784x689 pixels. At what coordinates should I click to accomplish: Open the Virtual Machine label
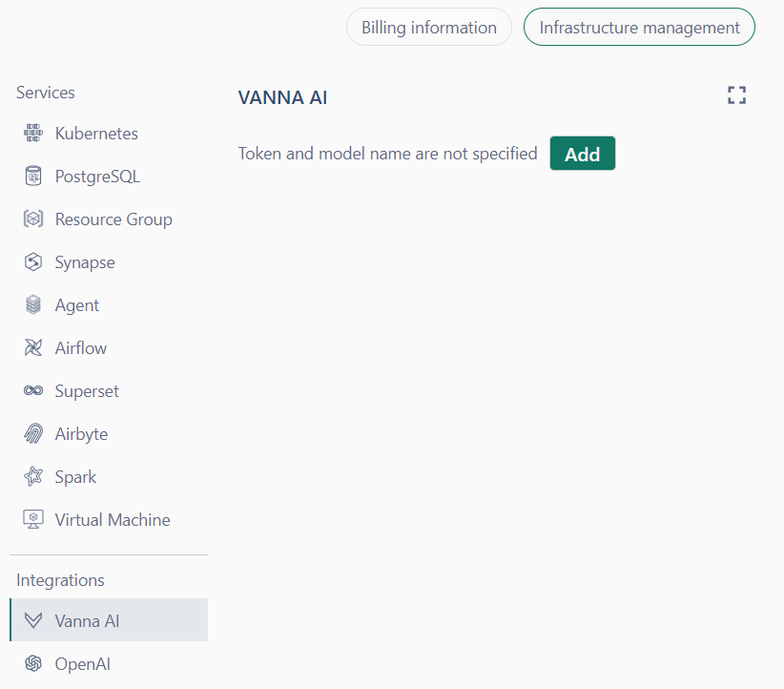coord(113,520)
